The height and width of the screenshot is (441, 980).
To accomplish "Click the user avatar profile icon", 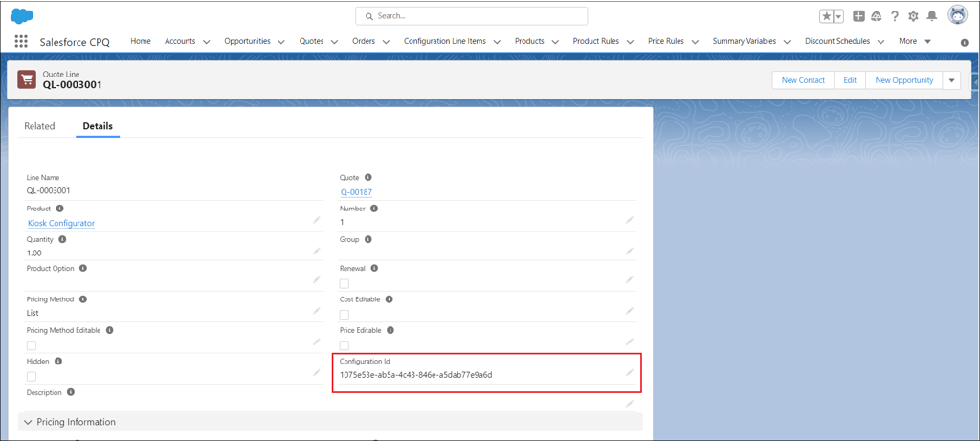I will (x=957, y=15).
